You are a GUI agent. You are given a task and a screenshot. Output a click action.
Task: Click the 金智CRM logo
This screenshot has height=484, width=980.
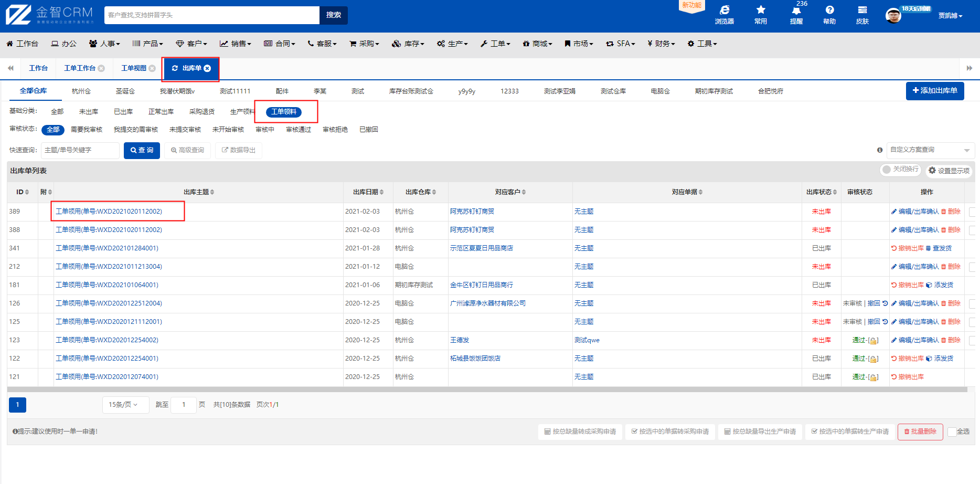pyautogui.click(x=50, y=15)
